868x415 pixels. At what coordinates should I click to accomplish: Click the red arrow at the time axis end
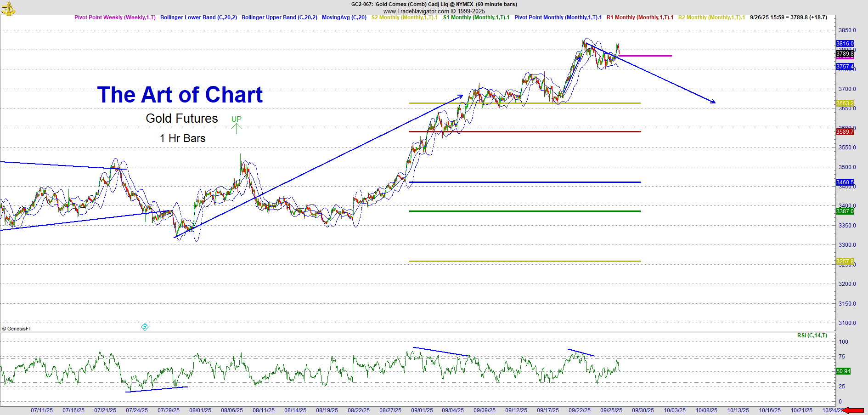click(x=854, y=410)
